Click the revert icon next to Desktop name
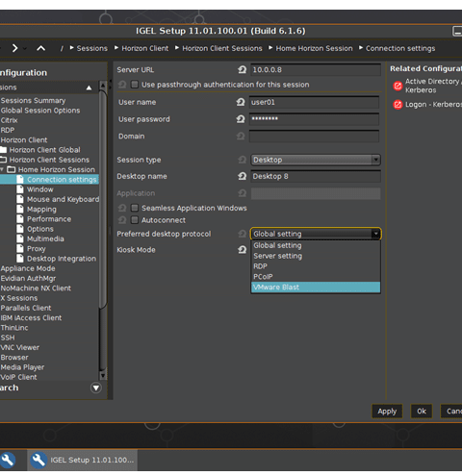Viewport: 462px width, 476px height. (243, 176)
